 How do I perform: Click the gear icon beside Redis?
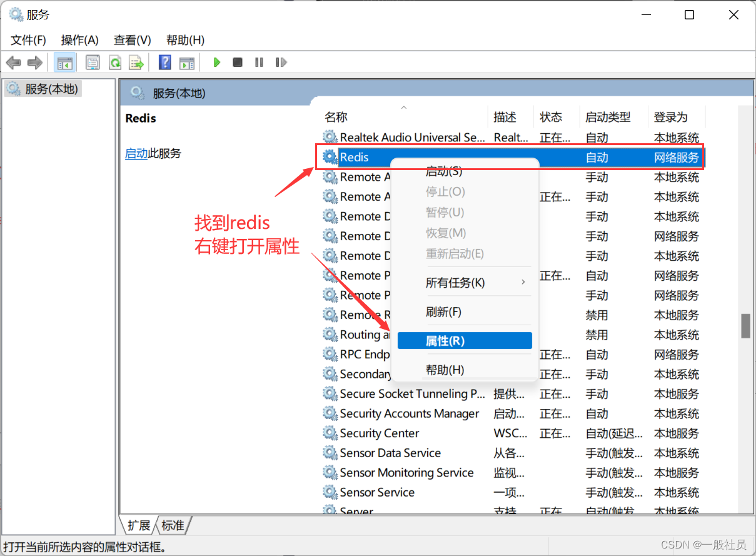pyautogui.click(x=330, y=157)
